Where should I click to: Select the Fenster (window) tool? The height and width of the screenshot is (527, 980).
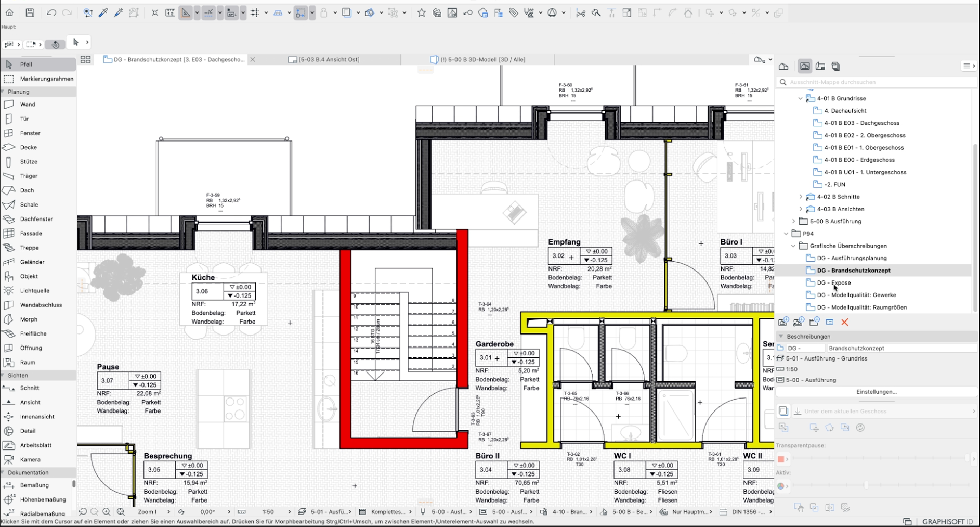pyautogui.click(x=38, y=133)
